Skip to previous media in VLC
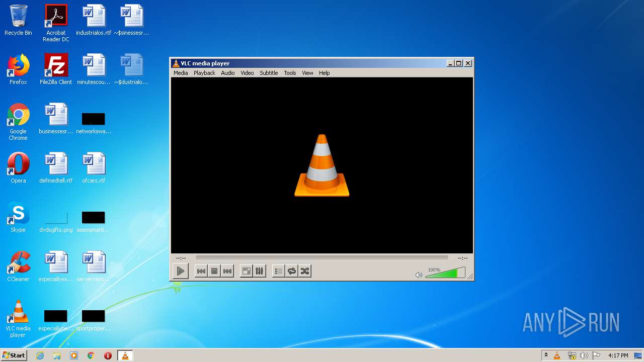The height and width of the screenshot is (362, 644). tap(201, 271)
